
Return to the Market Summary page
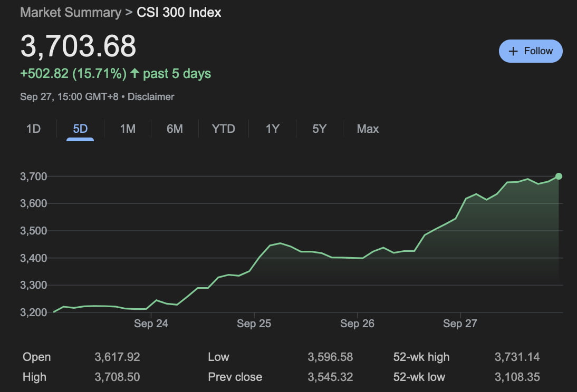click(x=71, y=12)
